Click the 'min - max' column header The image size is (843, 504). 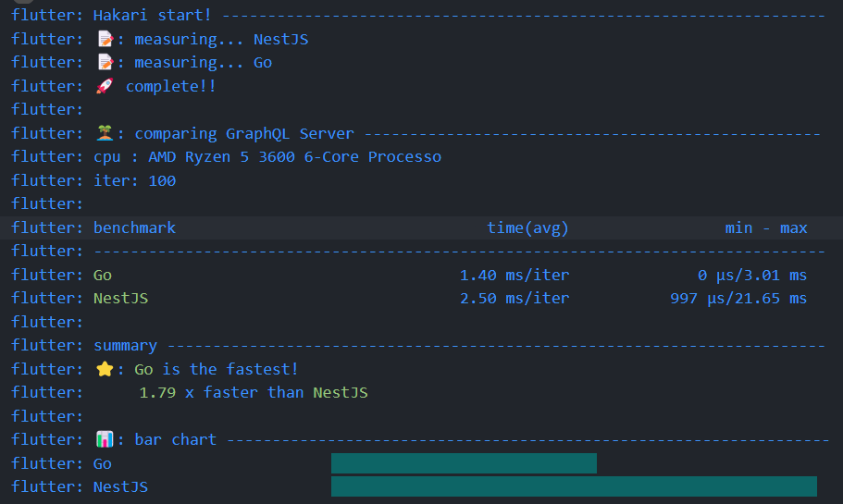point(765,227)
